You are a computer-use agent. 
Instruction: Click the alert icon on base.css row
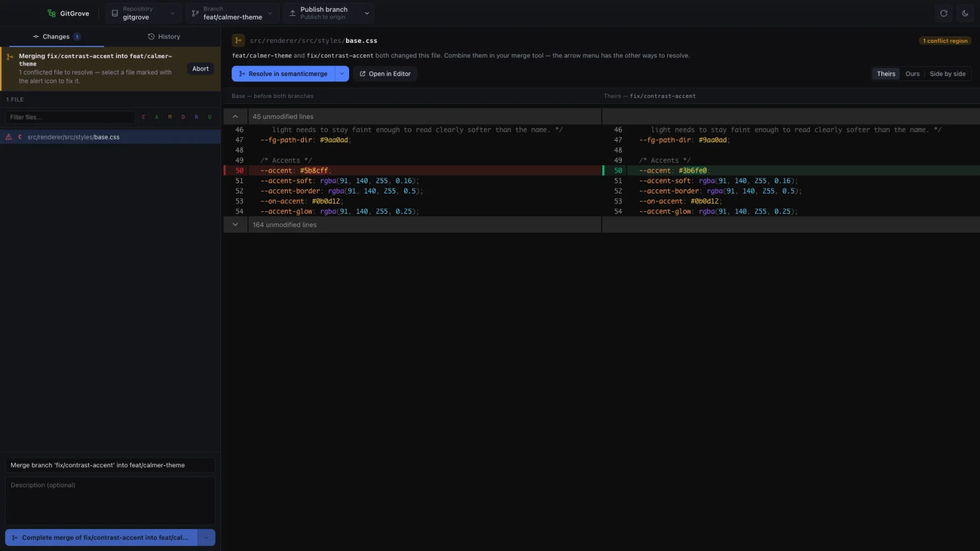pyautogui.click(x=9, y=137)
